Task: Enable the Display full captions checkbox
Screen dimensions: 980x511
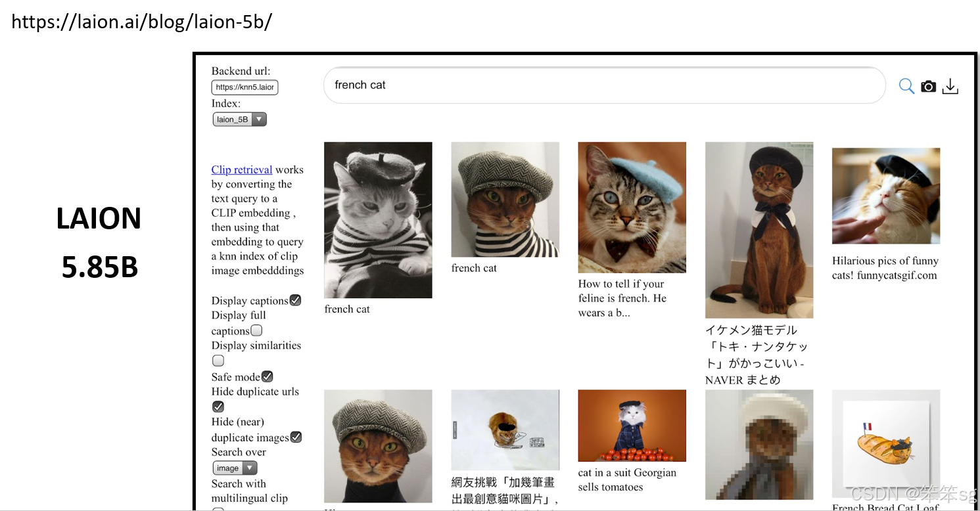Action: pos(256,330)
